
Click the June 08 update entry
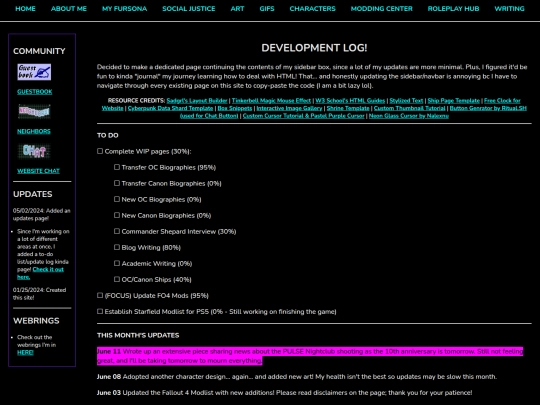click(297, 376)
